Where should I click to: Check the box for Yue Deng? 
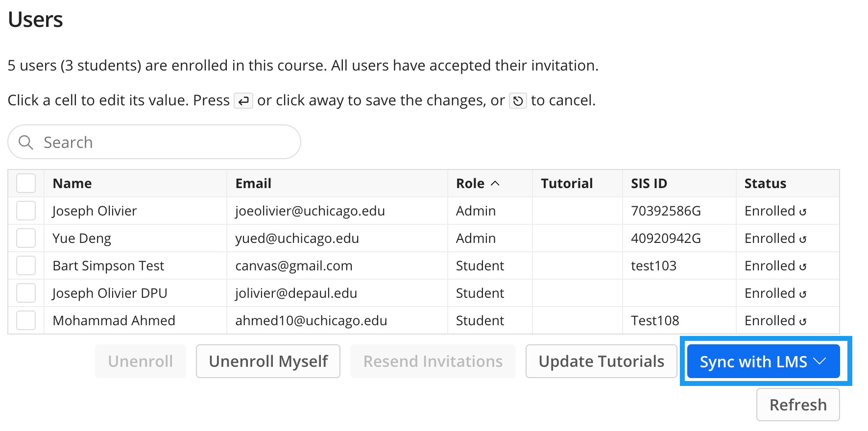(26, 238)
